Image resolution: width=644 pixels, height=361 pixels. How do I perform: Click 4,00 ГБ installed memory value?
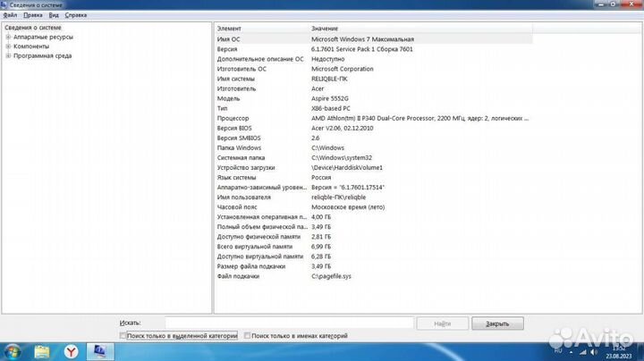click(x=321, y=217)
